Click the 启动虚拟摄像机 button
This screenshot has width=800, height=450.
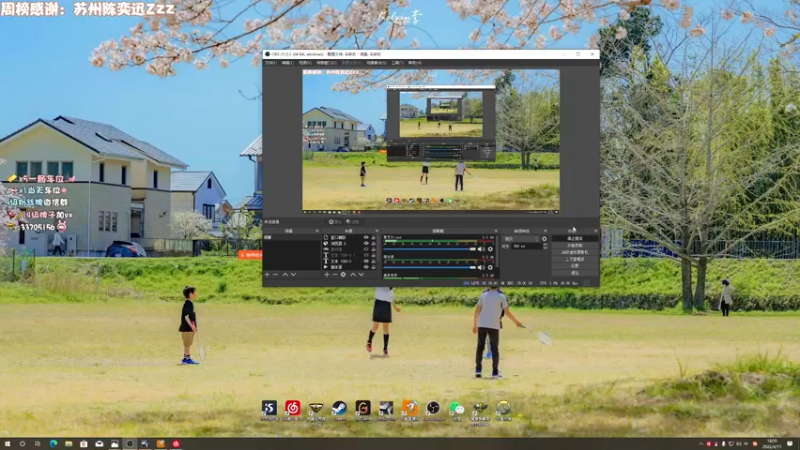pos(575,252)
